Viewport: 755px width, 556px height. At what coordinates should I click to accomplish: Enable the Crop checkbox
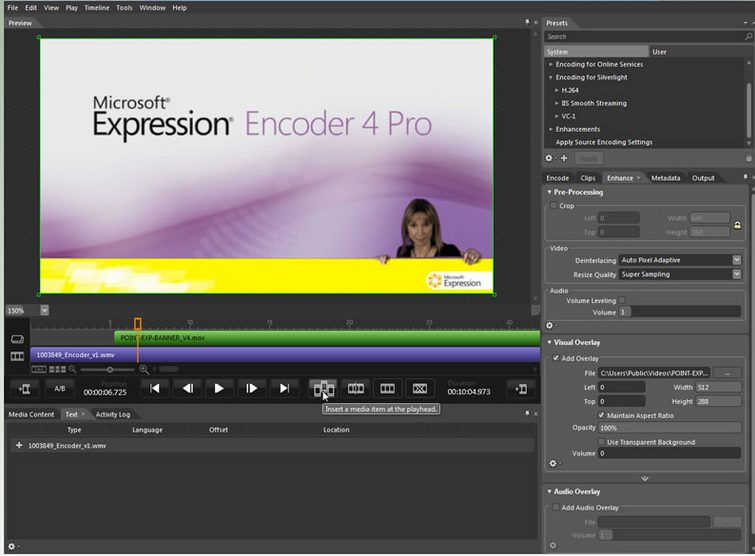click(x=554, y=206)
